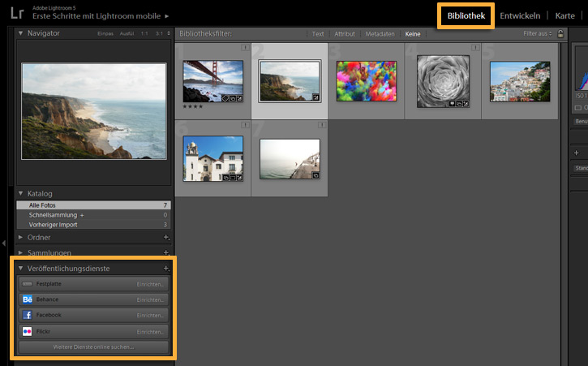Click the Facebook logo icon

click(28, 315)
